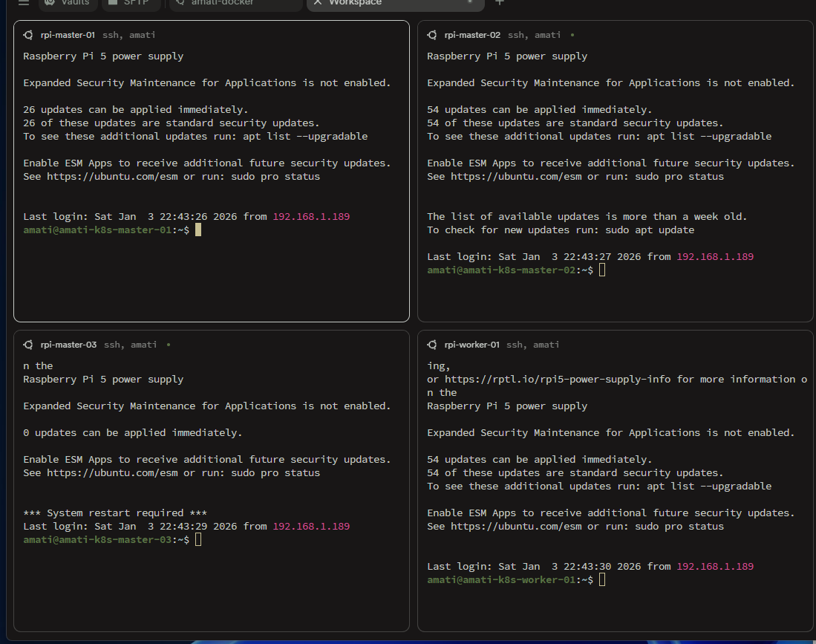Viewport: 816px width, 644px height.
Task: Click the Ubuntu icon on rpi-worker-01 pane
Action: pos(432,345)
